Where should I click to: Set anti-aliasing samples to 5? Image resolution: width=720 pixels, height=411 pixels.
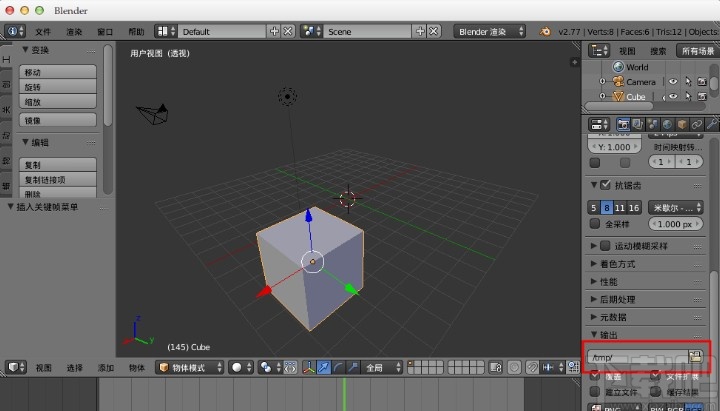594,208
